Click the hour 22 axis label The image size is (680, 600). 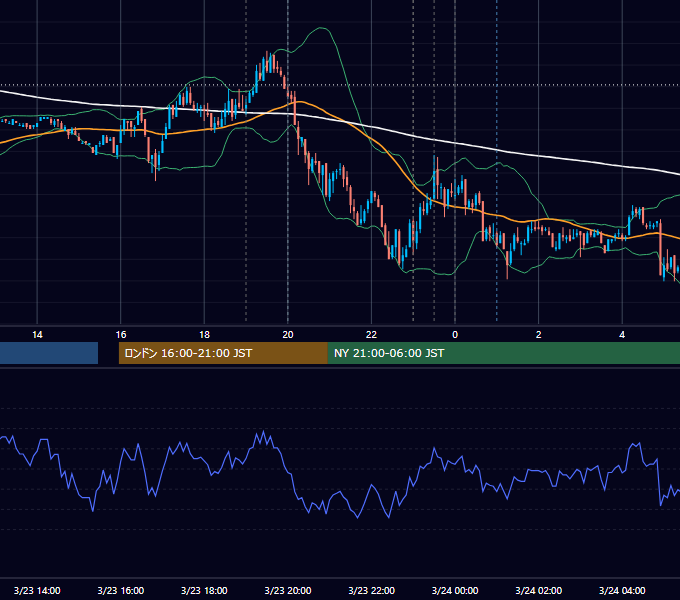[371, 335]
